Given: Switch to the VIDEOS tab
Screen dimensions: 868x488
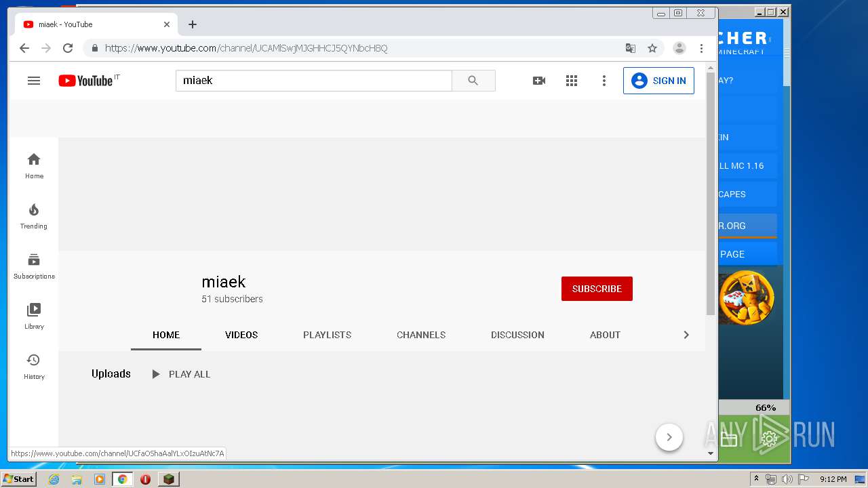Looking at the screenshot, I should point(241,335).
